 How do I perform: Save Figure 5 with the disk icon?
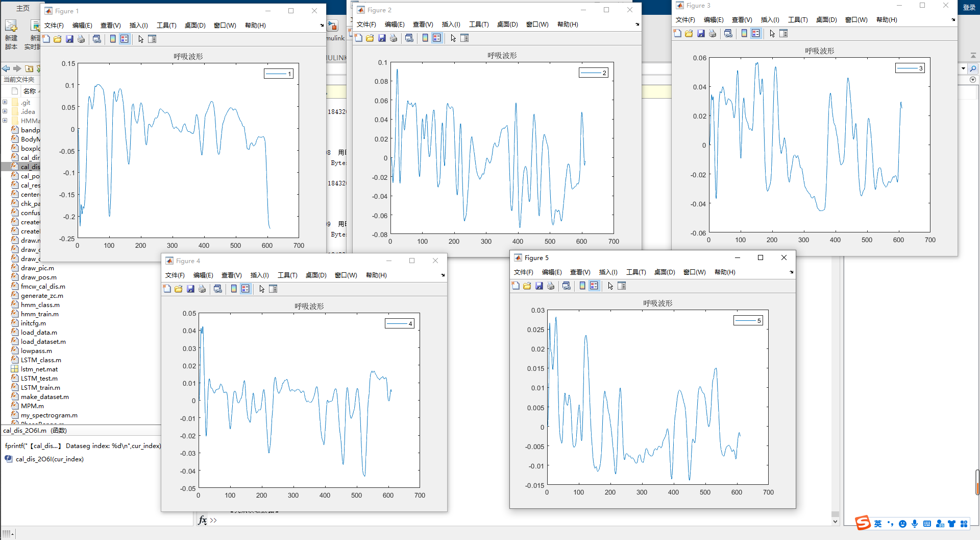tap(539, 286)
